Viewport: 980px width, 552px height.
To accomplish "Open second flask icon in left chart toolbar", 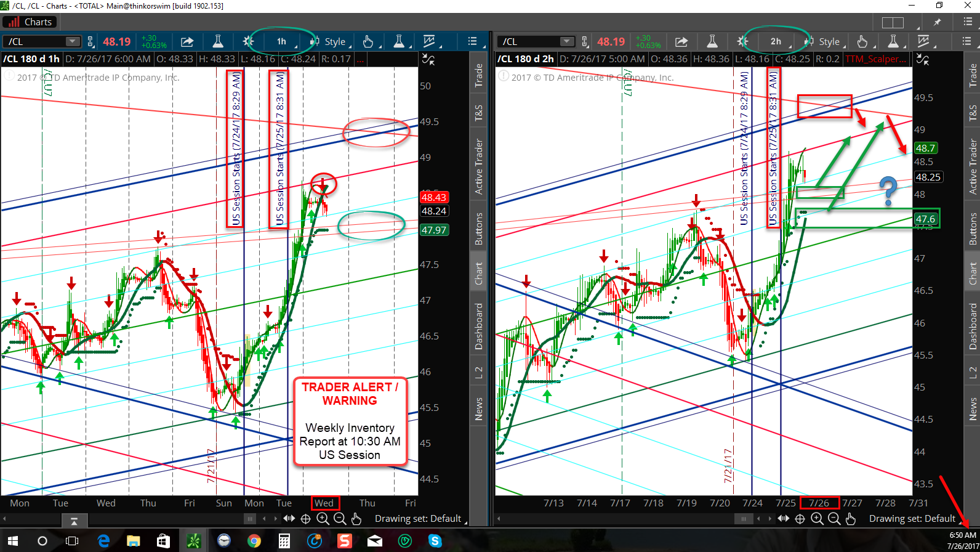I will point(399,42).
